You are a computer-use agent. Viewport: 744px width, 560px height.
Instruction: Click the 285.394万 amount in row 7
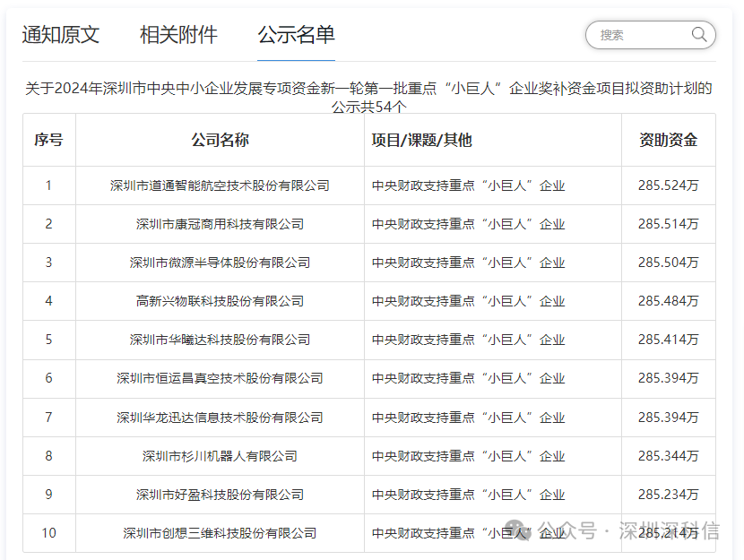pos(668,418)
